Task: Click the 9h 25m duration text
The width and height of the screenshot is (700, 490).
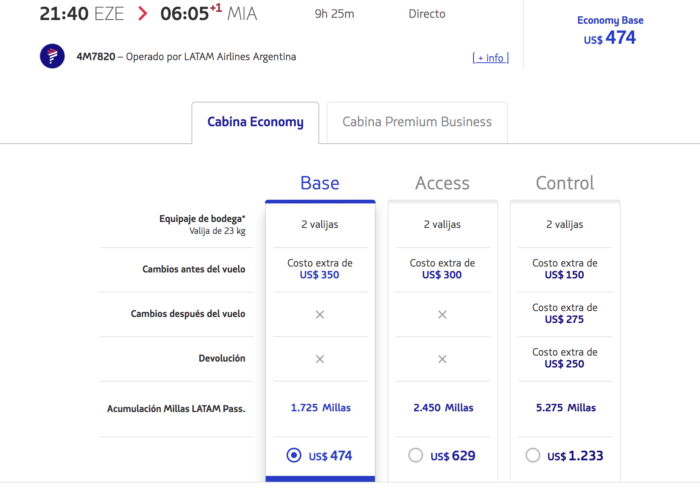Action: pos(334,14)
